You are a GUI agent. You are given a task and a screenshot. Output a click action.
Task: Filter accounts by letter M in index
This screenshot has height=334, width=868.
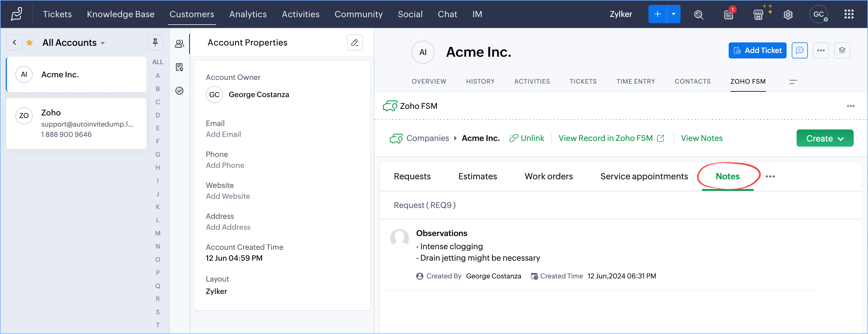157,233
